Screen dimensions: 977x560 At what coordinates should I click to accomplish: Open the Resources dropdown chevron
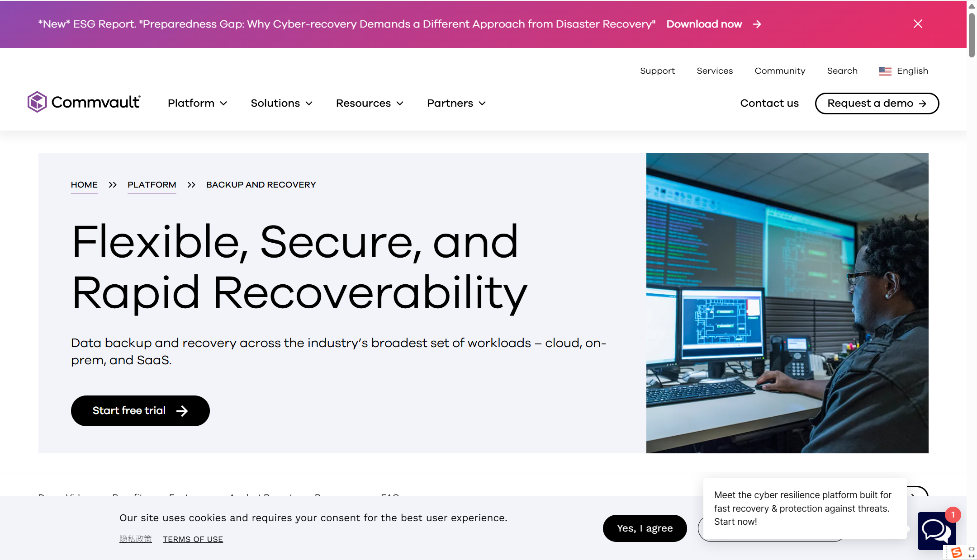coord(400,104)
